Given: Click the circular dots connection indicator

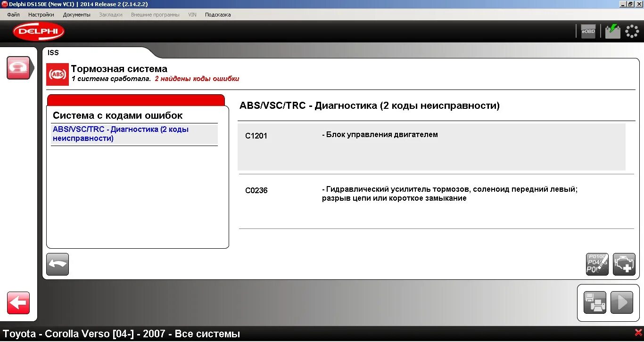Looking at the screenshot, I should [x=632, y=31].
